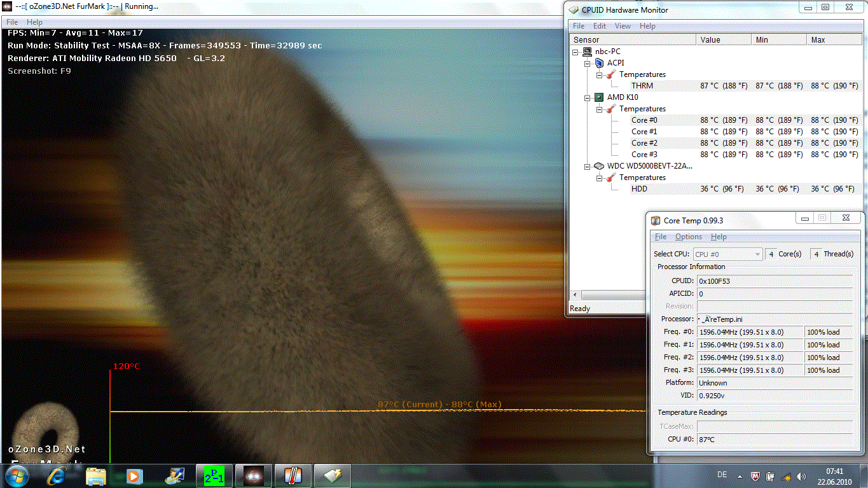Click the Sensor column header
The height and width of the screenshot is (488, 868).
coord(633,39)
